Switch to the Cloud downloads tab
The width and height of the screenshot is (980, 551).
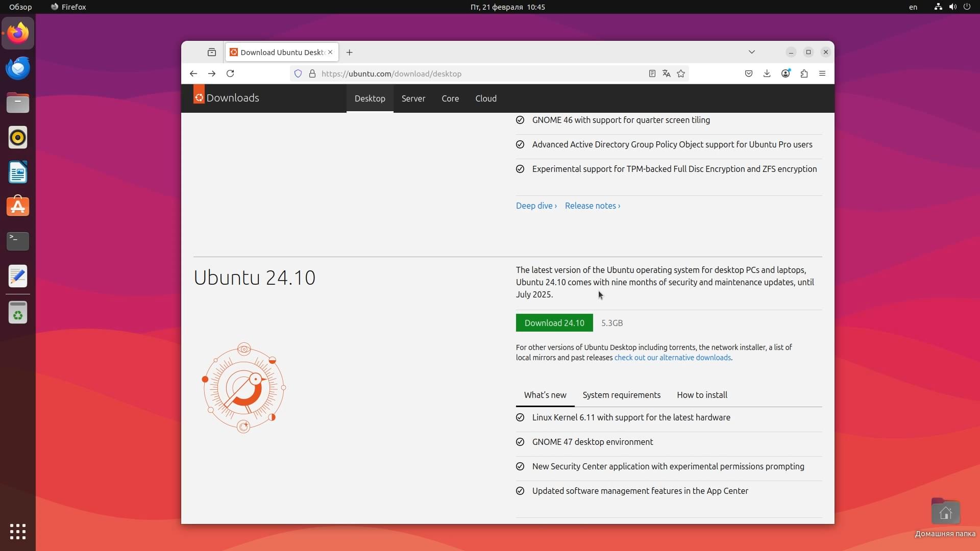tap(486, 98)
